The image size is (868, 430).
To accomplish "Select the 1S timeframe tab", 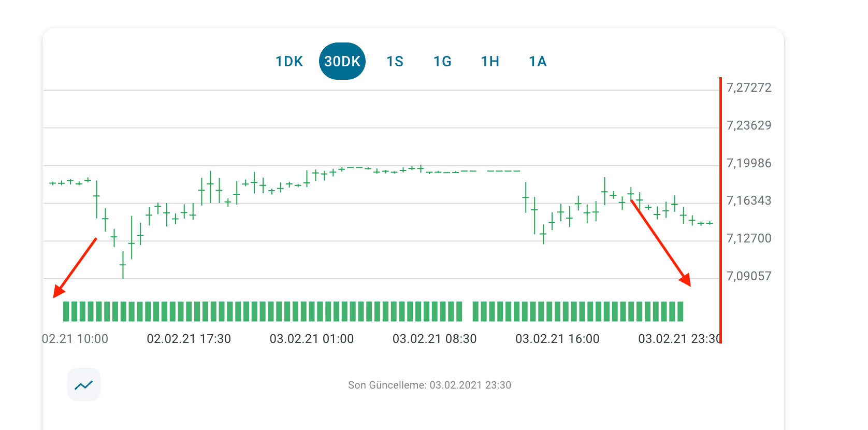I will 395,61.
